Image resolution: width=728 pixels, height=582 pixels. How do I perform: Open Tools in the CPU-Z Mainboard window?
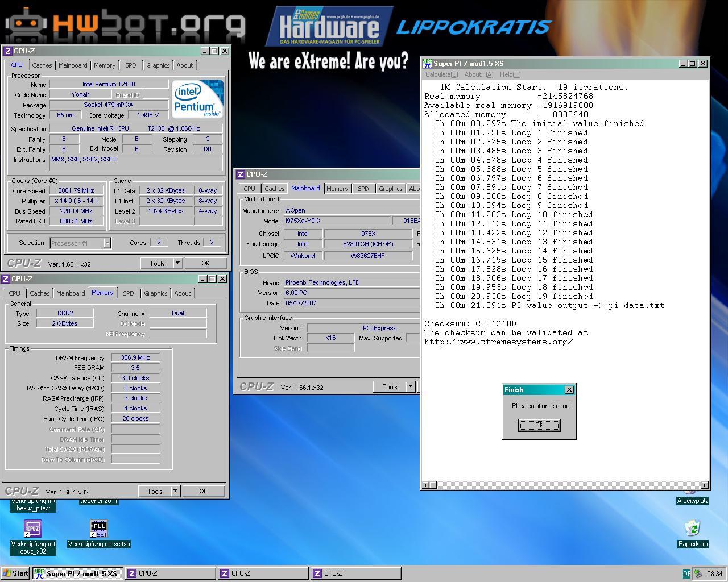coord(390,387)
